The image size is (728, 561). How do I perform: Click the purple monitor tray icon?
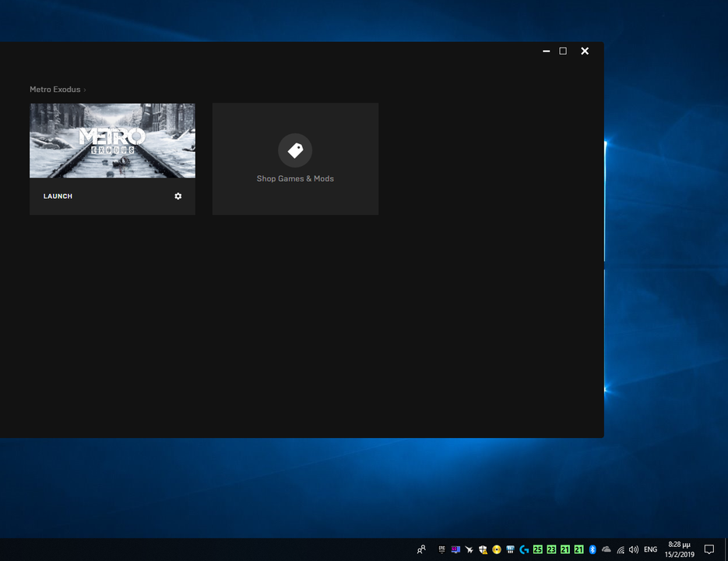coord(455,549)
